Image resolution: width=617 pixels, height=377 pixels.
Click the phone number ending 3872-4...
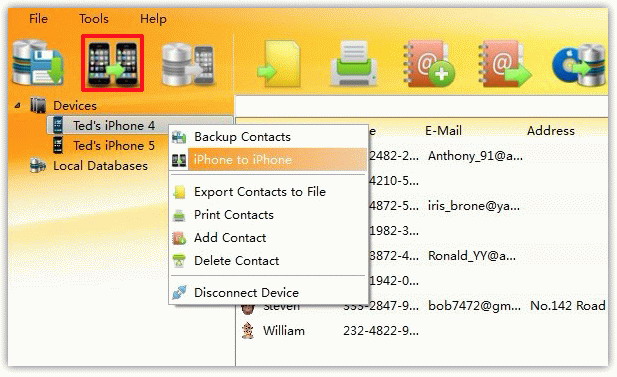[x=393, y=256]
